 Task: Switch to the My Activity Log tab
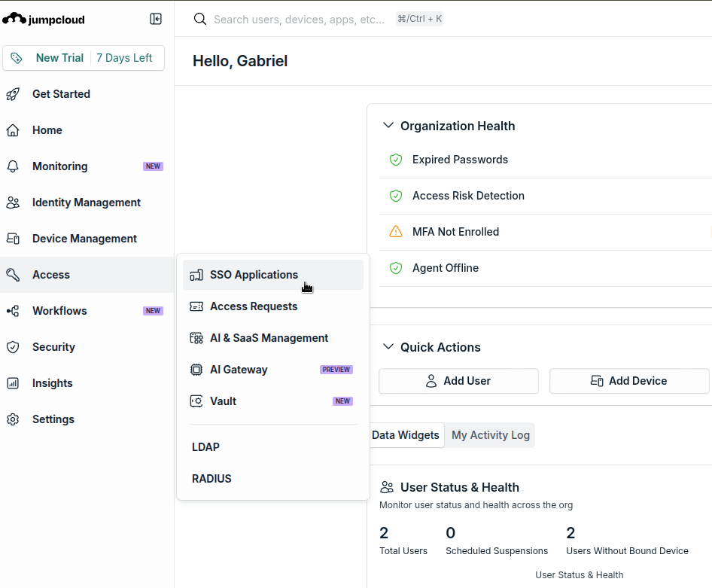click(x=491, y=435)
